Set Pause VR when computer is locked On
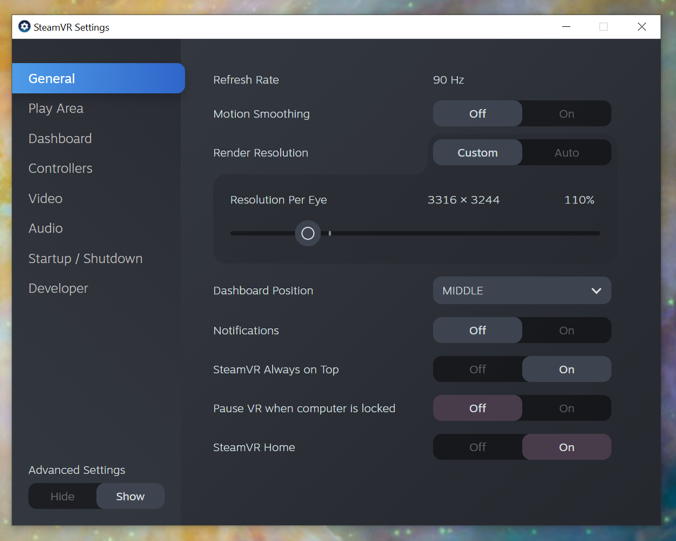Image resolution: width=676 pixels, height=541 pixels. coord(566,408)
